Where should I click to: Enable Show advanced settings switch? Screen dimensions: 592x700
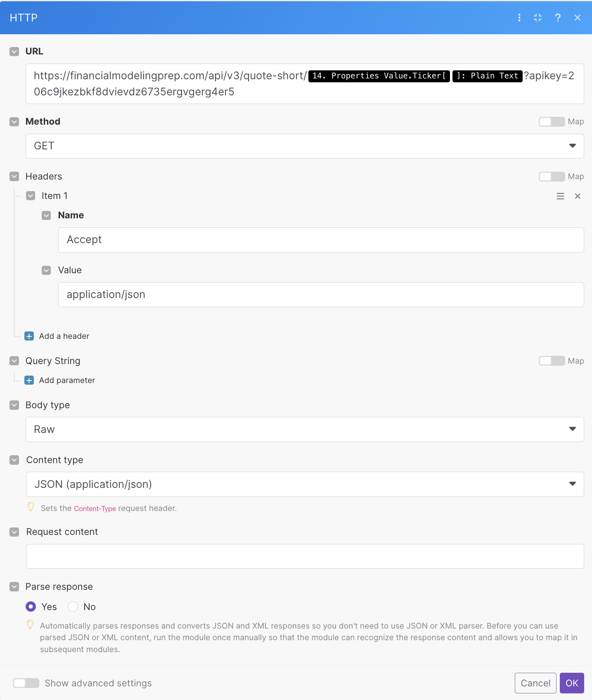tap(26, 683)
